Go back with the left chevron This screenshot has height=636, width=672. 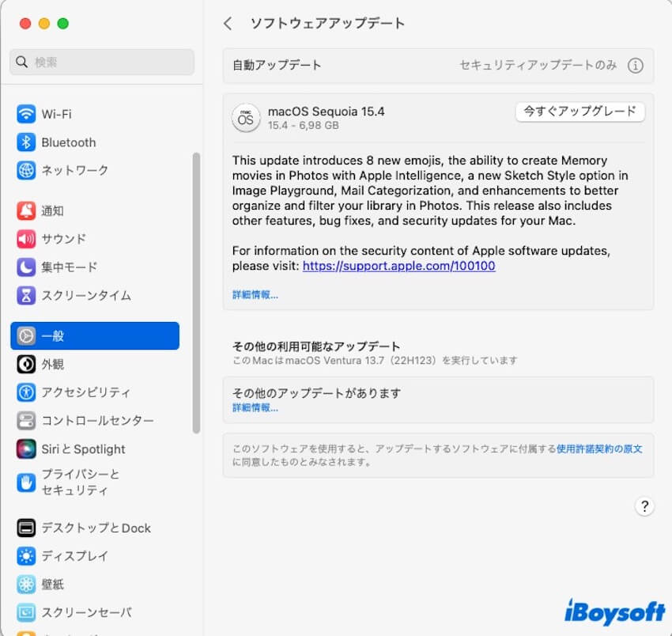[228, 23]
